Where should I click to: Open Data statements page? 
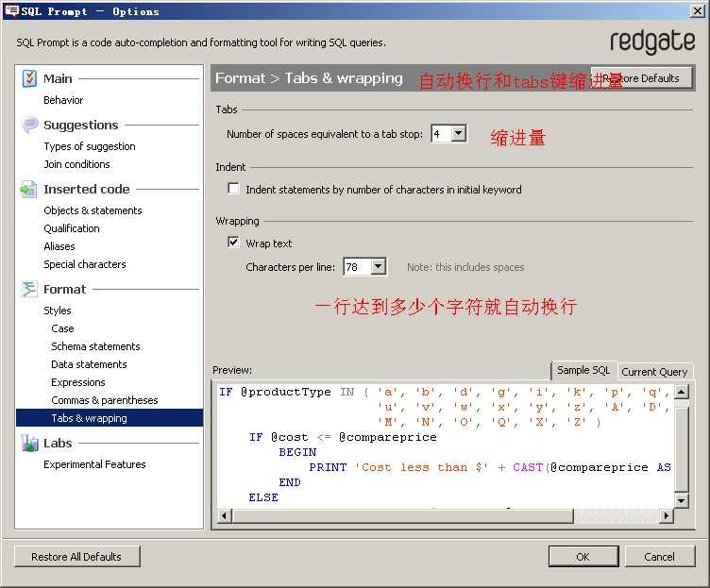(89, 364)
